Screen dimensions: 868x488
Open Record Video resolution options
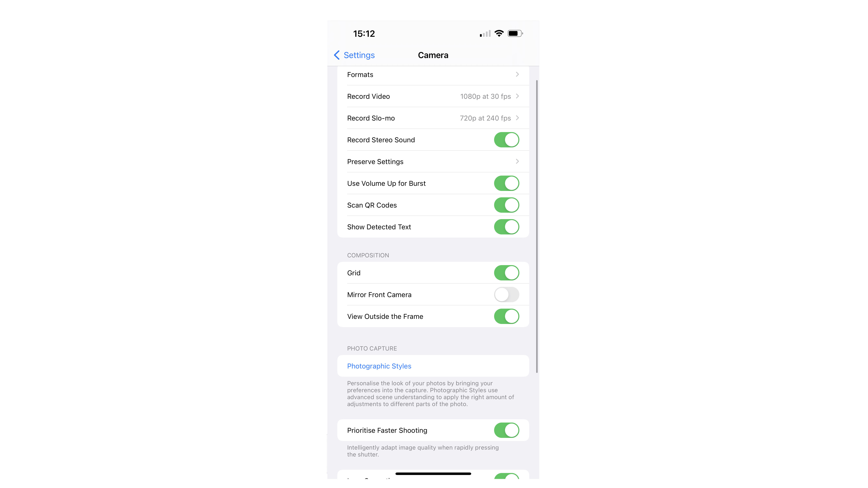433,96
